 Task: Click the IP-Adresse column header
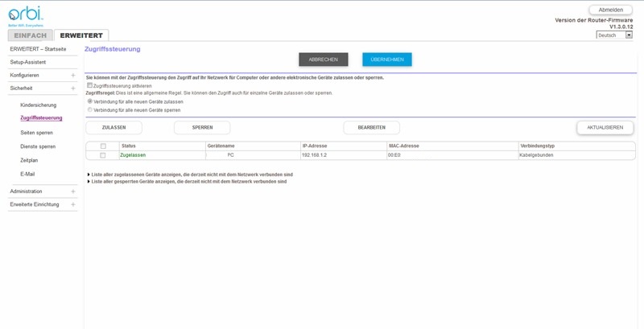click(x=315, y=146)
